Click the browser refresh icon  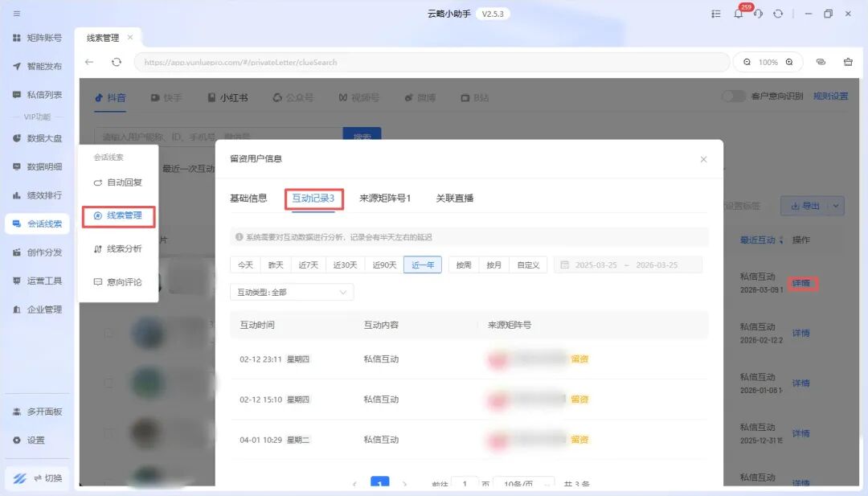pyautogui.click(x=117, y=62)
